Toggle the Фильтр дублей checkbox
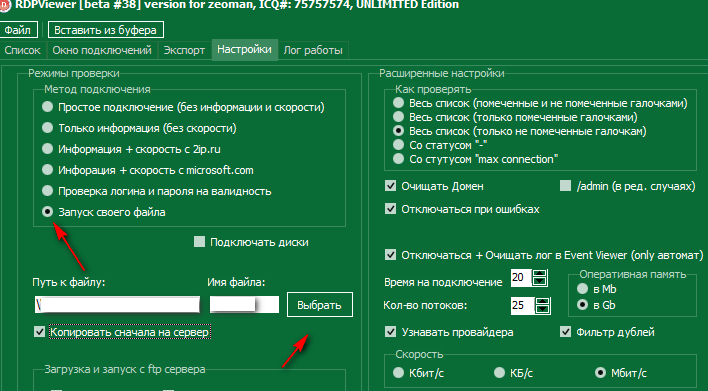 [x=565, y=332]
